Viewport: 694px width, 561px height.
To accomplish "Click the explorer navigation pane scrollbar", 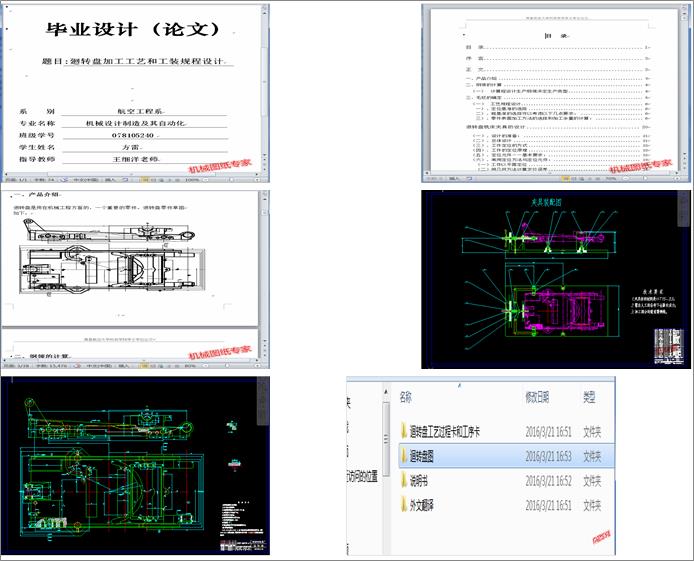I will 386,438.
